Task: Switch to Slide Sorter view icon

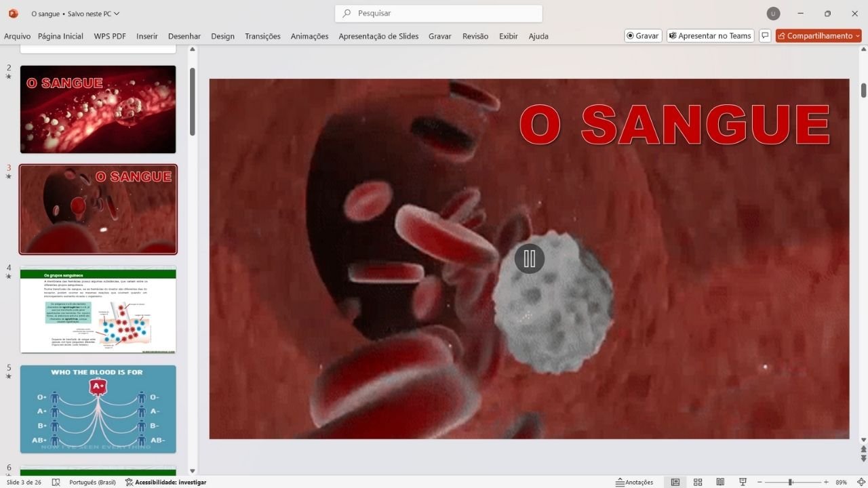Action: point(698,482)
